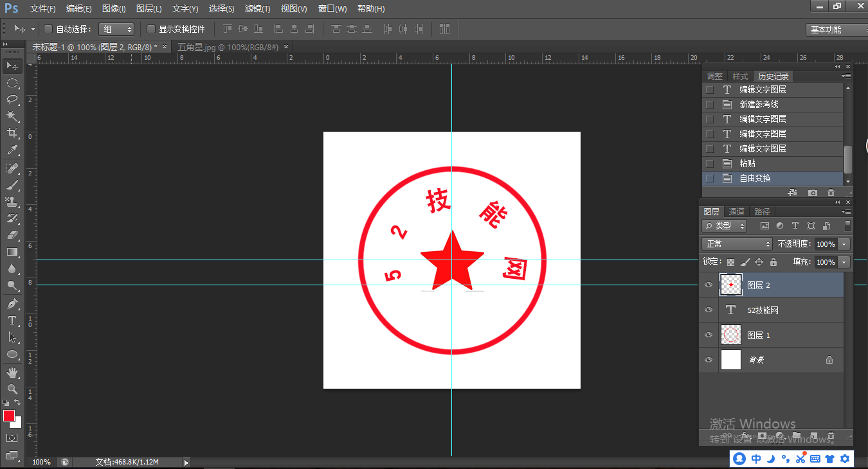Screen dimensions: 868x469
Task: Select the Eyedropper tool
Action: (12, 150)
